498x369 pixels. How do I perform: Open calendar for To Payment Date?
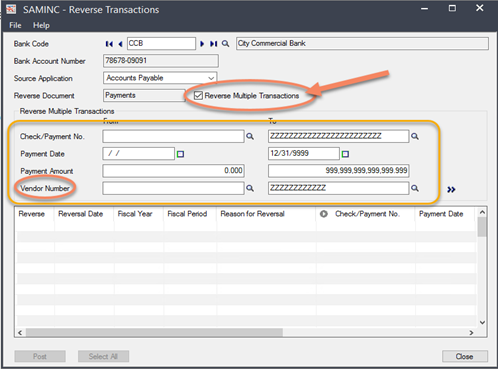point(345,154)
